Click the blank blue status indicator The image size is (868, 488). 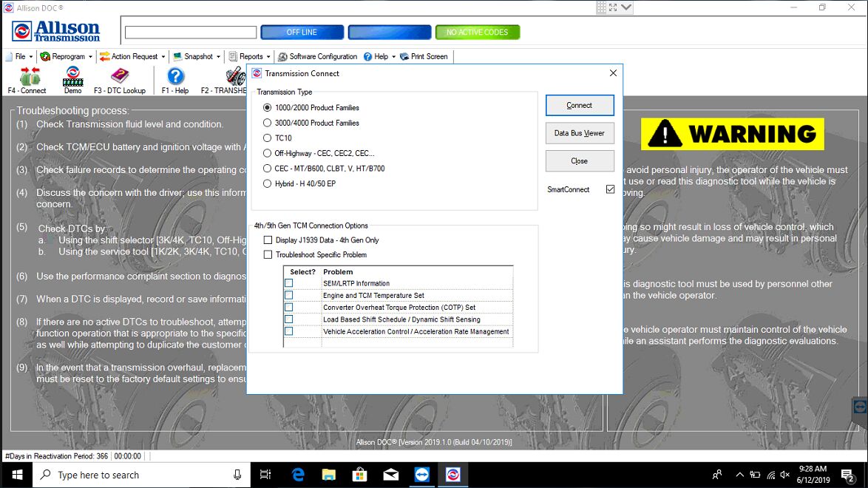pos(390,32)
